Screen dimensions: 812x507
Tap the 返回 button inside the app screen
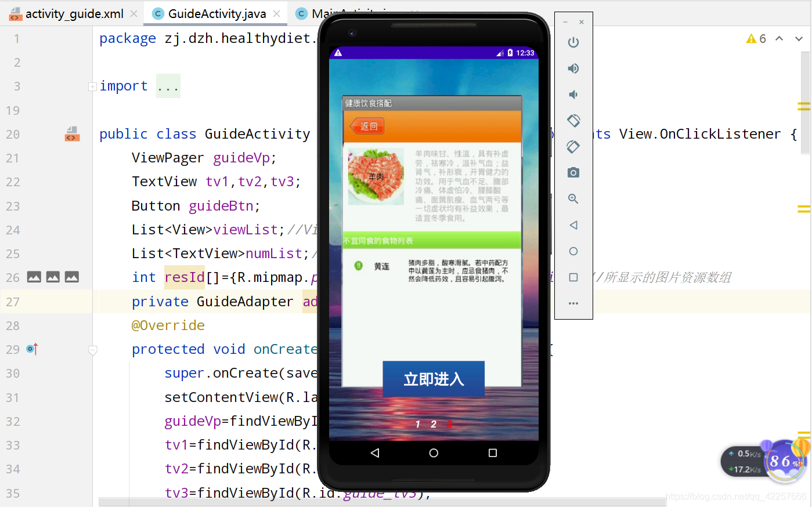point(366,126)
